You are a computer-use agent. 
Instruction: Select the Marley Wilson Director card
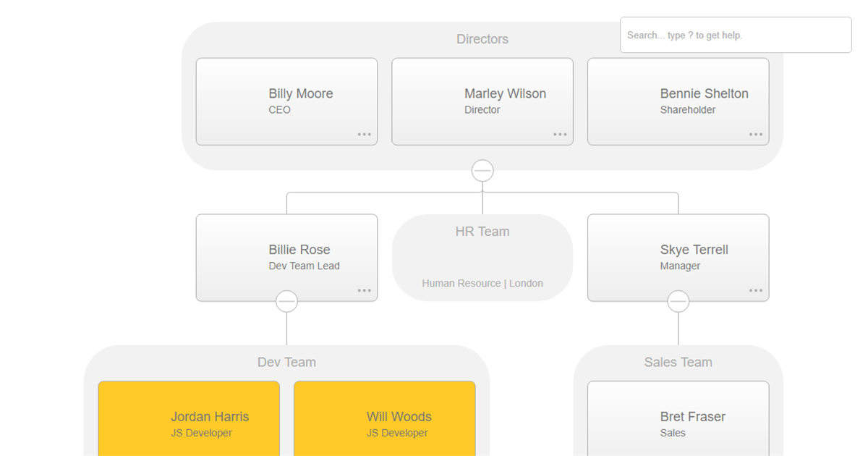pos(482,101)
